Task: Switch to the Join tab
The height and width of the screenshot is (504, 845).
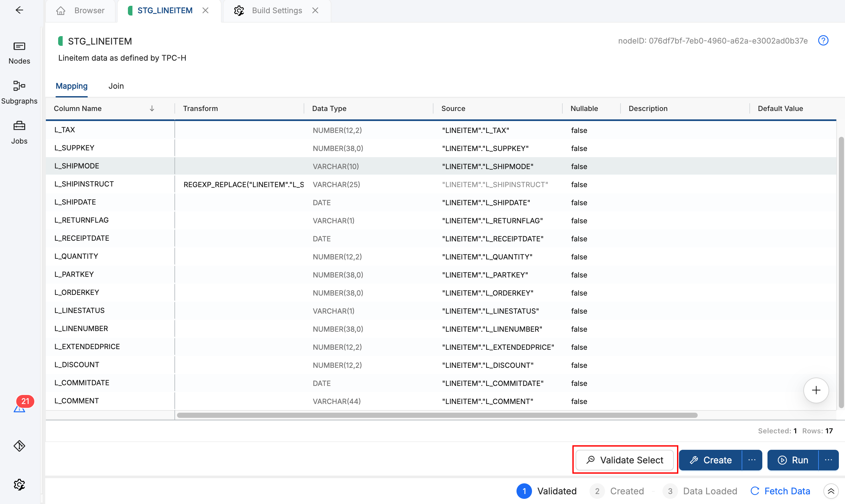Action: [x=116, y=86]
